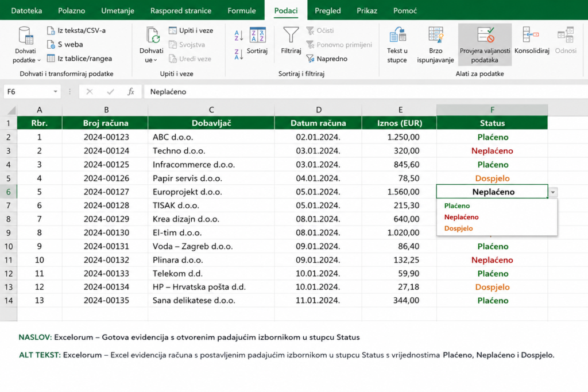The height and width of the screenshot is (392, 588).
Task: Select the amount 1.250,00
Action: pyautogui.click(x=399, y=137)
